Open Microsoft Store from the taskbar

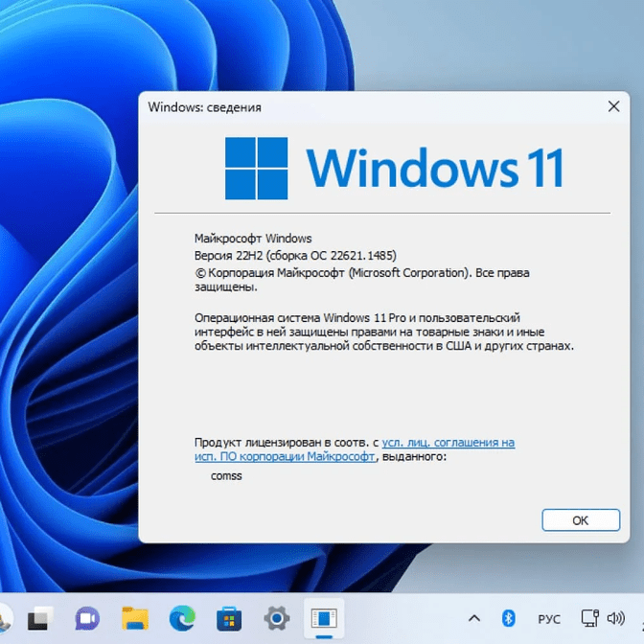pyautogui.click(x=229, y=618)
